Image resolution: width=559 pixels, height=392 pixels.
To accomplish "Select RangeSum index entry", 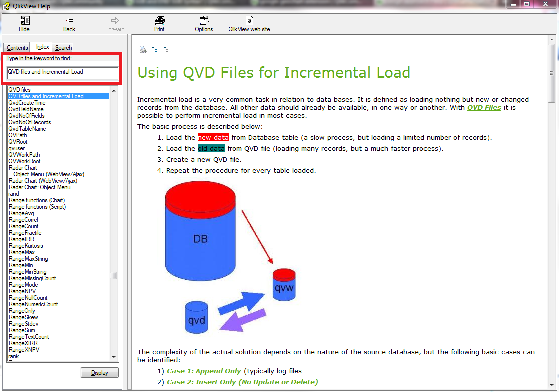I will [22, 330].
